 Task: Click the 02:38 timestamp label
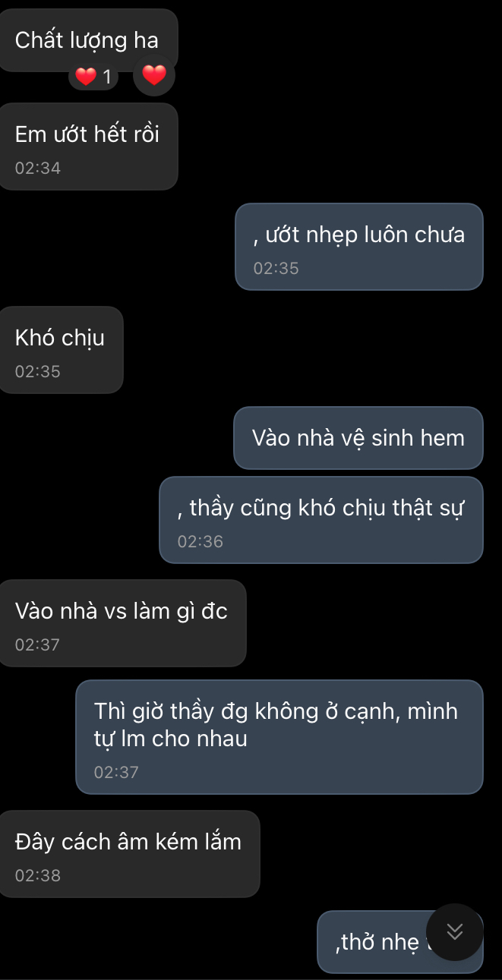click(x=38, y=875)
